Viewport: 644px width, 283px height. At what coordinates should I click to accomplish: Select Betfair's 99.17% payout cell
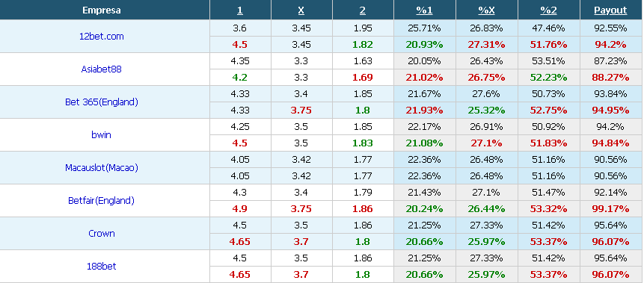[x=610, y=209]
